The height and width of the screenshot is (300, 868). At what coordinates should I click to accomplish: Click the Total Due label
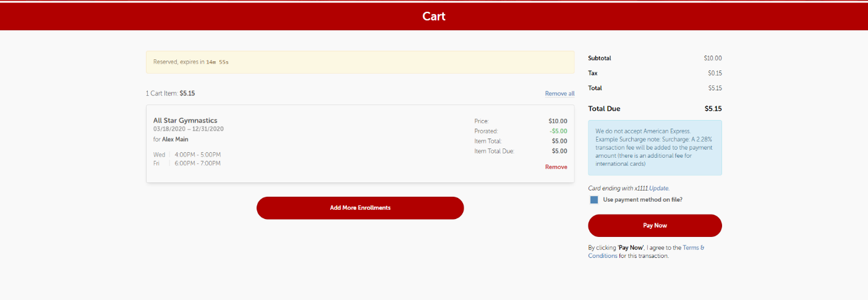[604, 108]
